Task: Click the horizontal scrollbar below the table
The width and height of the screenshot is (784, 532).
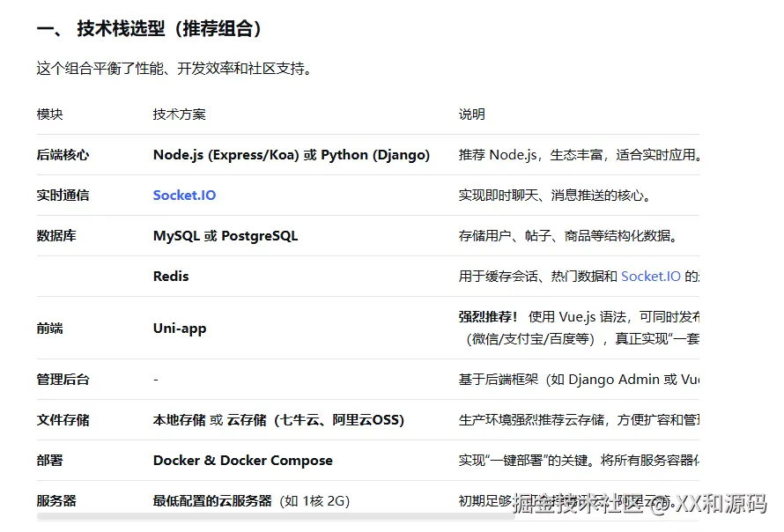Action: coord(276,516)
